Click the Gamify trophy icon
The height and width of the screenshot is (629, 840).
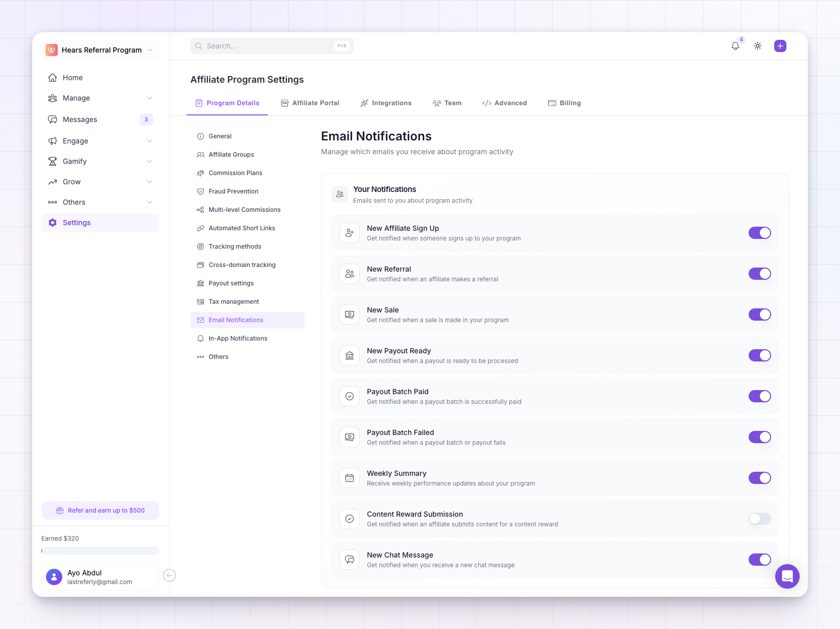coord(53,161)
